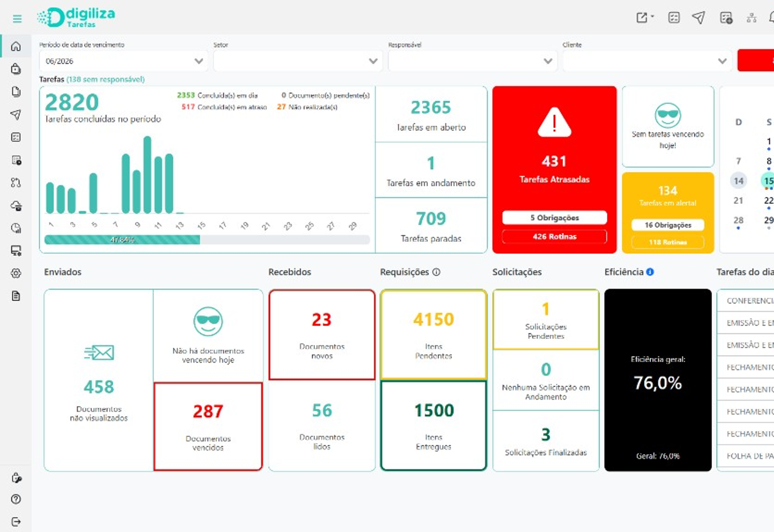This screenshot has width=774, height=532.
Task: Open the documents icon in sidebar
Action: [16, 92]
